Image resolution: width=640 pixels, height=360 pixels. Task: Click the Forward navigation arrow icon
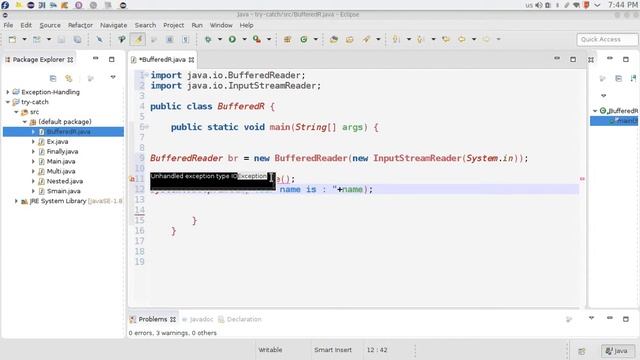(486, 39)
